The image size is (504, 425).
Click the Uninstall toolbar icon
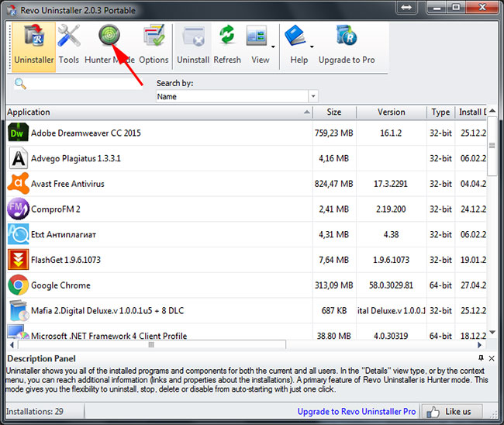(x=192, y=43)
